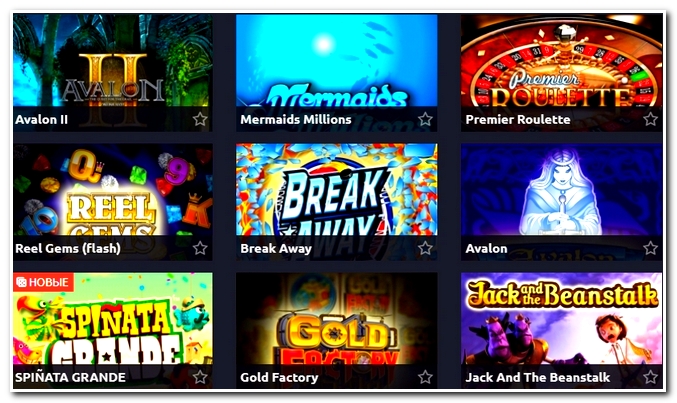The height and width of the screenshot is (403, 677).
Task: Click the SPIÑATA GRANDE title text
Action: coord(70,377)
